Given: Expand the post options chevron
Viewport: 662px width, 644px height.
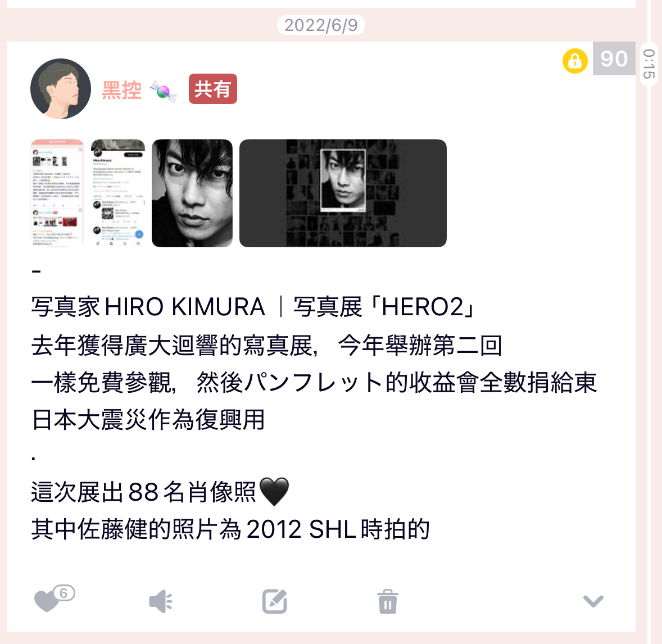Looking at the screenshot, I should tap(593, 601).
